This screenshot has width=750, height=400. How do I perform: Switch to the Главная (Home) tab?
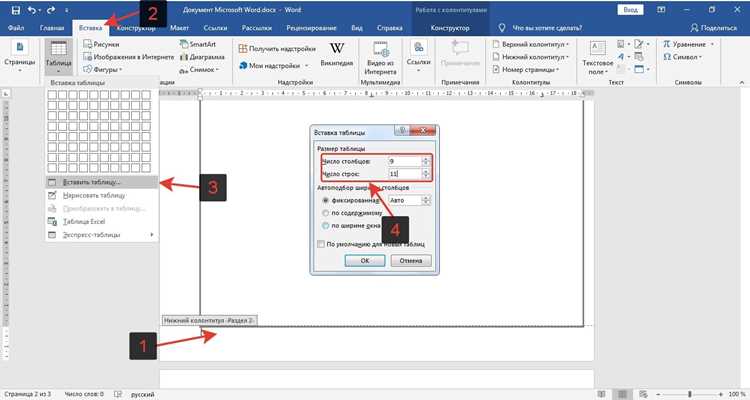pos(52,28)
